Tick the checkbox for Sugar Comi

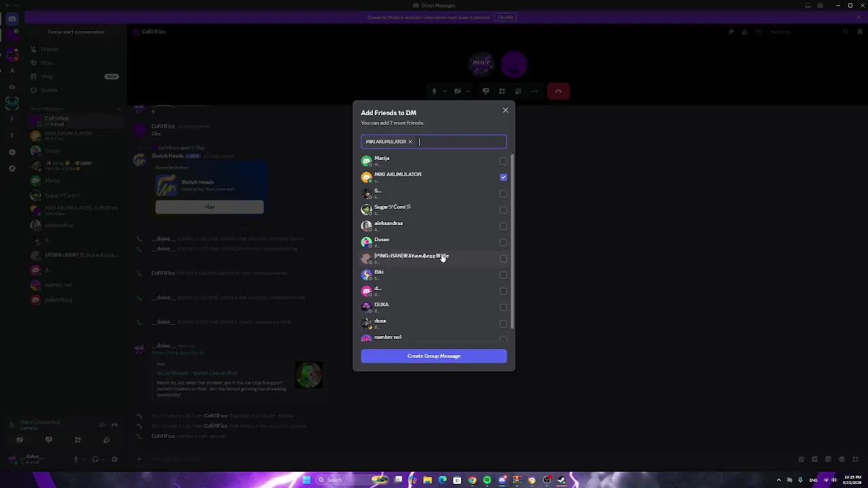(x=503, y=209)
